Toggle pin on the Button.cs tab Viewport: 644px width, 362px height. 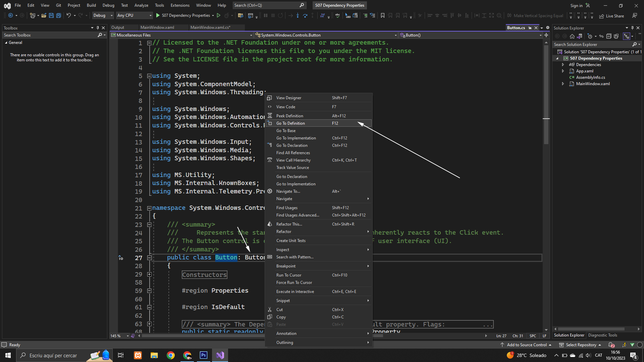530,28
